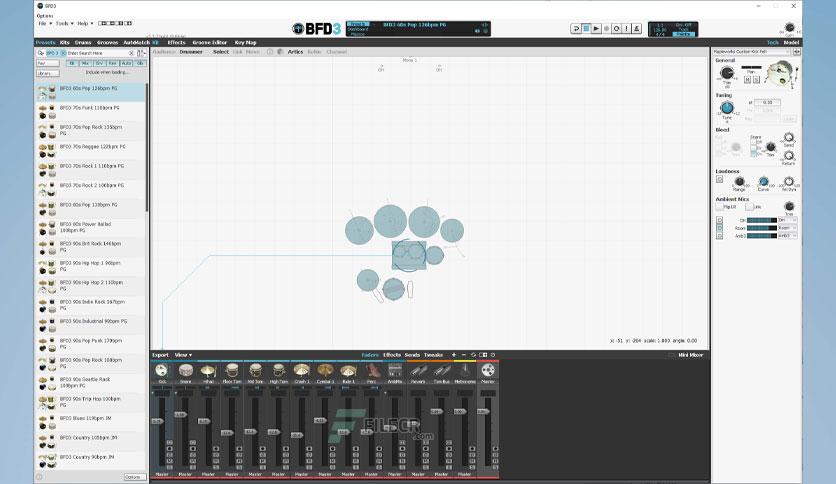Click the add channel plus icon in mixer
Screen dimensions: 836x484
click(x=454, y=355)
